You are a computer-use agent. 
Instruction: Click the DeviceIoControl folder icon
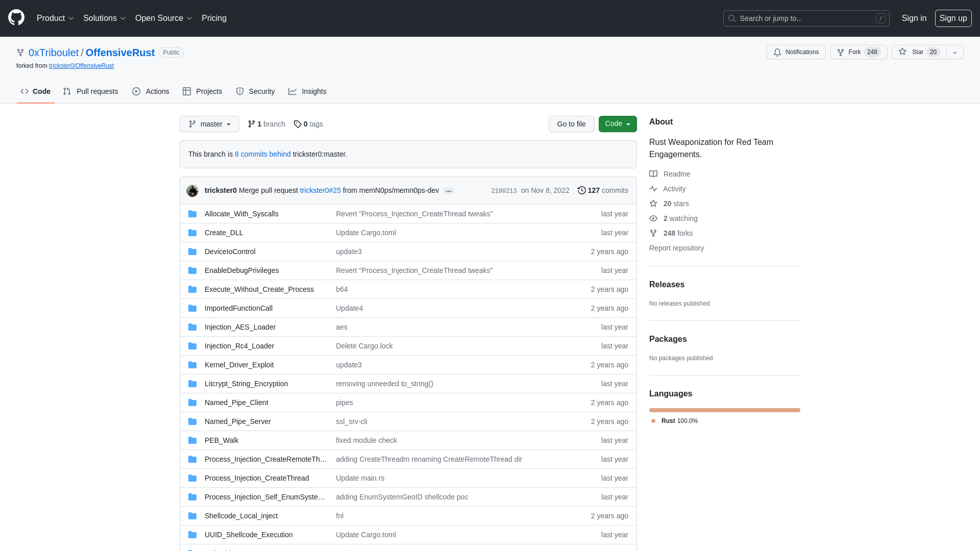pos(192,252)
